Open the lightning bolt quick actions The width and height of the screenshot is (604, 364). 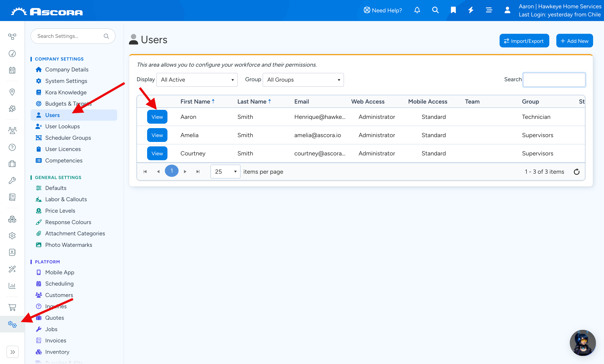[x=471, y=10]
